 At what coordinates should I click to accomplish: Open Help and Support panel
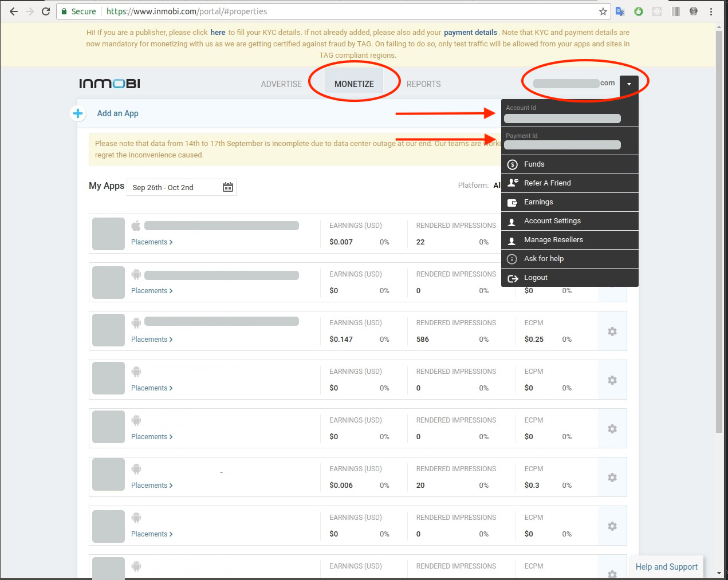point(666,567)
